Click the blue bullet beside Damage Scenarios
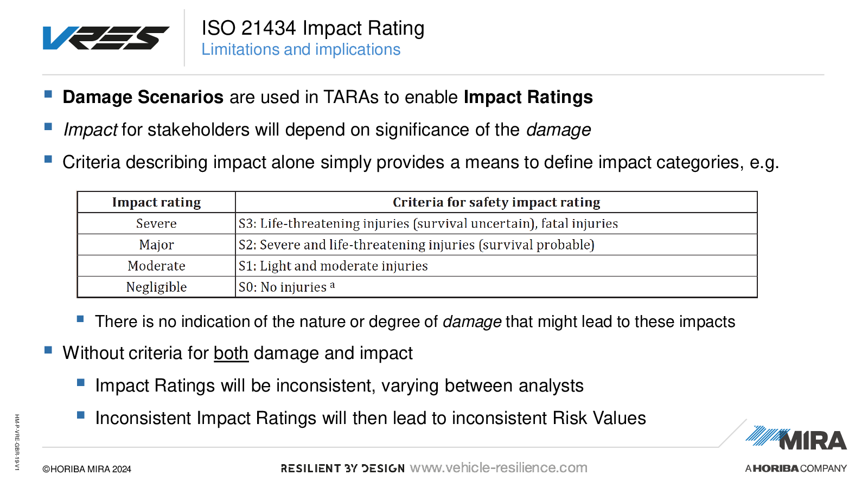This screenshot has width=868, height=488. [x=48, y=95]
